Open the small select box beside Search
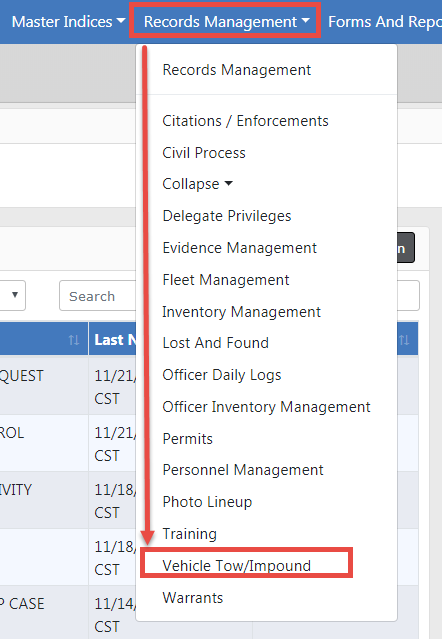Image resolution: width=442 pixels, height=639 pixels. pos(13,295)
